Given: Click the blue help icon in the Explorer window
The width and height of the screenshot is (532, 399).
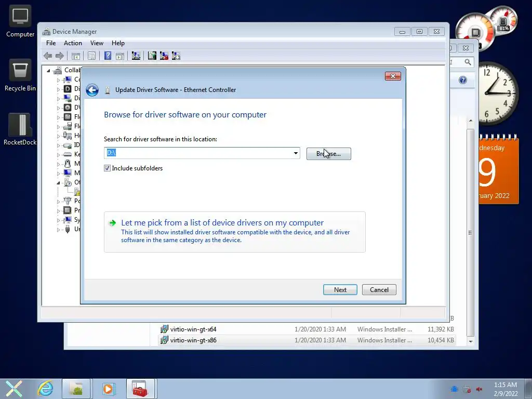Looking at the screenshot, I should [463, 80].
